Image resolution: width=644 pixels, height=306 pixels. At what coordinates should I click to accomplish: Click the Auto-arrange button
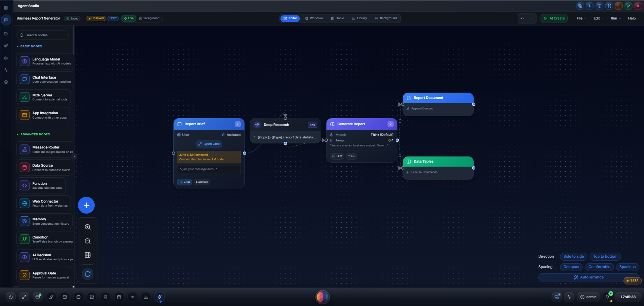tap(588, 277)
